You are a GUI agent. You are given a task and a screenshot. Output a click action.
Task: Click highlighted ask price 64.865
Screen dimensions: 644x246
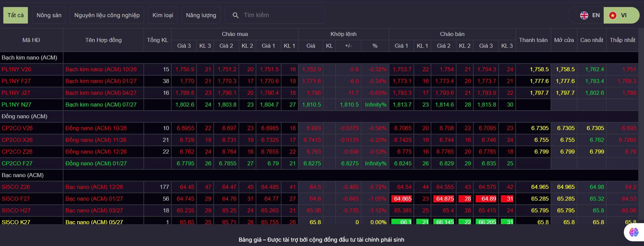coord(401,199)
